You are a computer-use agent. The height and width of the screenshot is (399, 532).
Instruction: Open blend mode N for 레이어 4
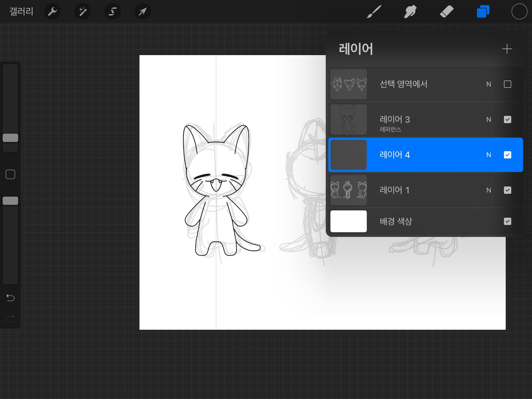489,155
